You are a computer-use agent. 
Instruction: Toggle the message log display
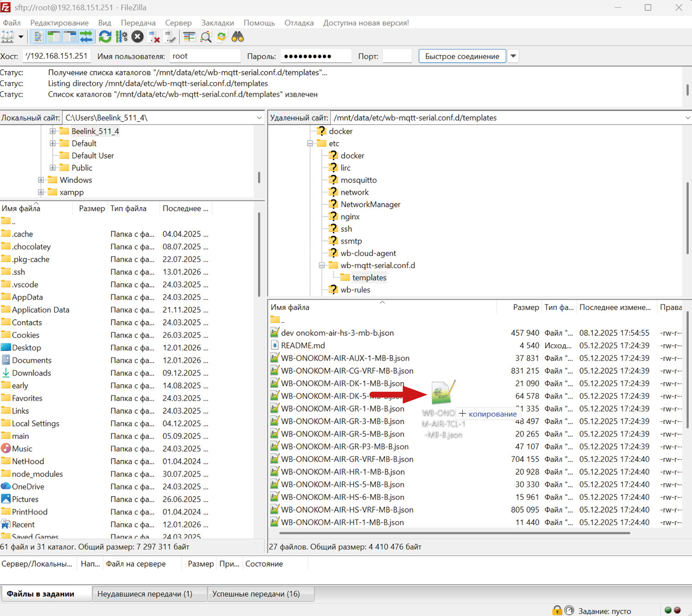pos(38,37)
